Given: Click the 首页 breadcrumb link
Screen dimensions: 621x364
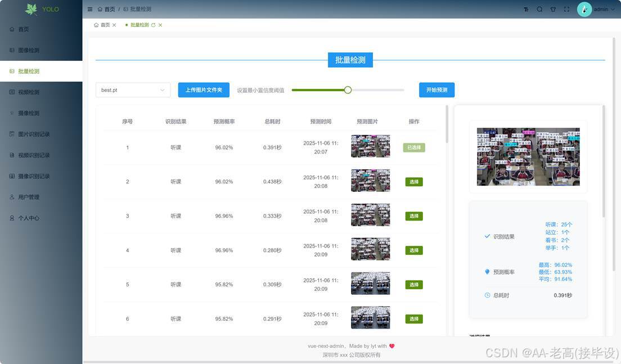Looking at the screenshot, I should tap(110, 9).
